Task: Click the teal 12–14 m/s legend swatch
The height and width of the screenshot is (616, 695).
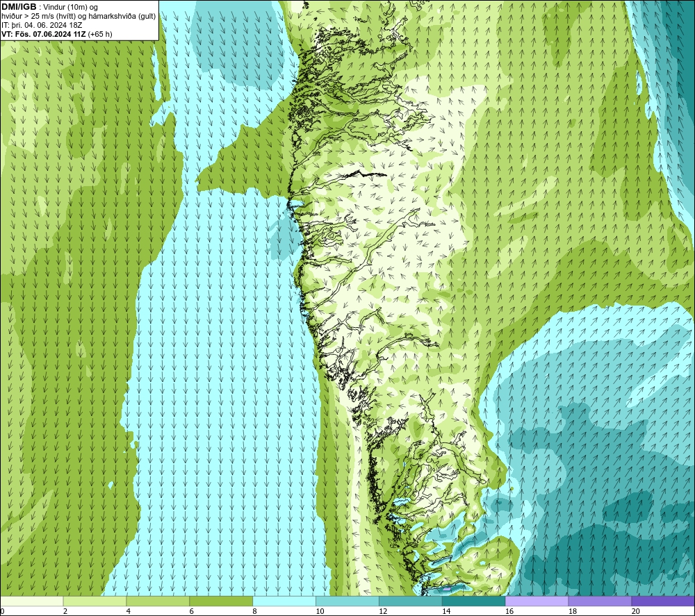Action: click(x=411, y=601)
